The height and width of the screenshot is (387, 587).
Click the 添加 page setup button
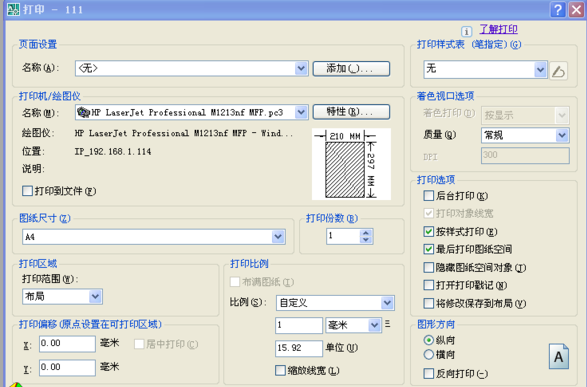351,68
